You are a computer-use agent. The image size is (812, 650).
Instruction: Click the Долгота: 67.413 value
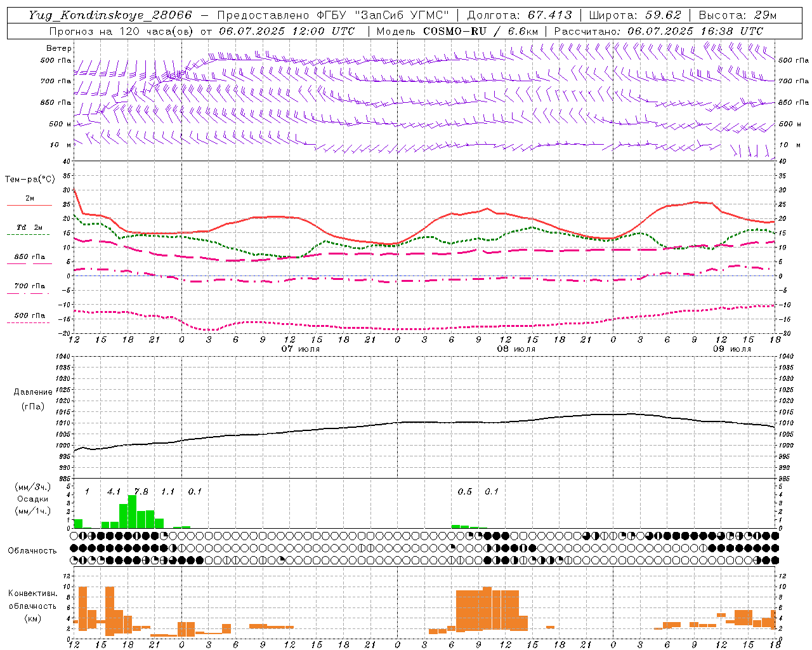pyautogui.click(x=520, y=15)
